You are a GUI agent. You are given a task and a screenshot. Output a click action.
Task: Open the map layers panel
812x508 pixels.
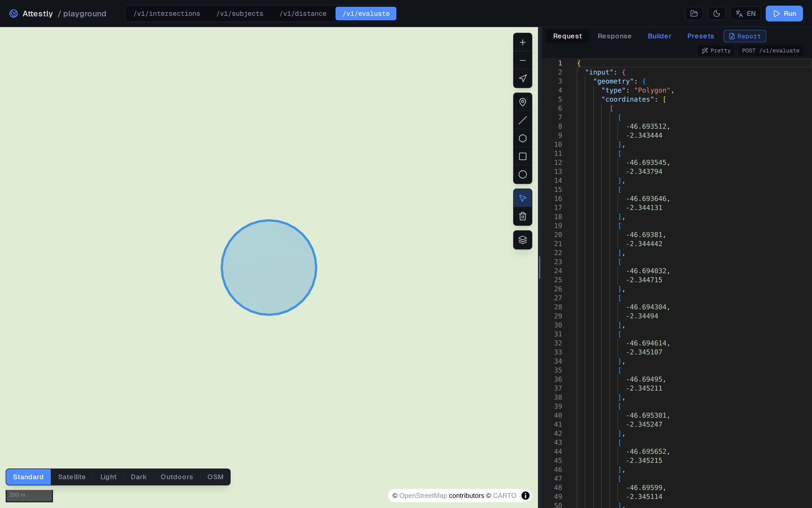522,240
